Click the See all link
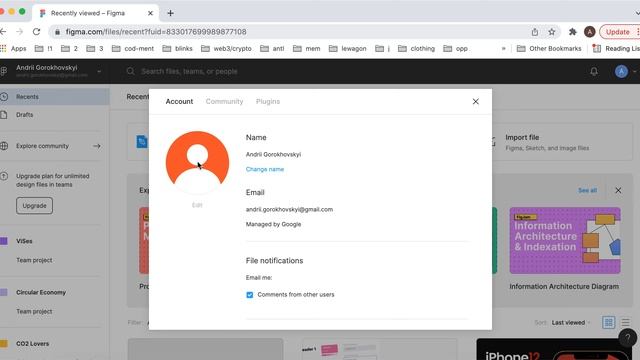Screen dimensions: 640x360 (587, 190)
